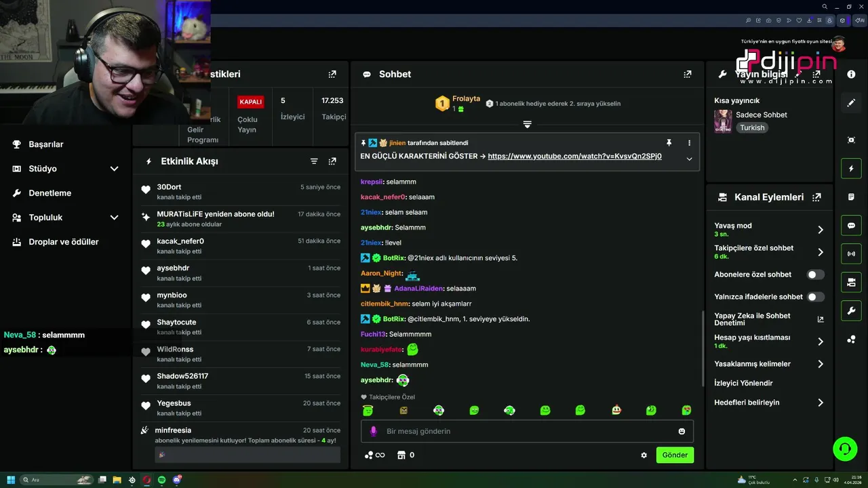Click the Turkish language tag

752,127
